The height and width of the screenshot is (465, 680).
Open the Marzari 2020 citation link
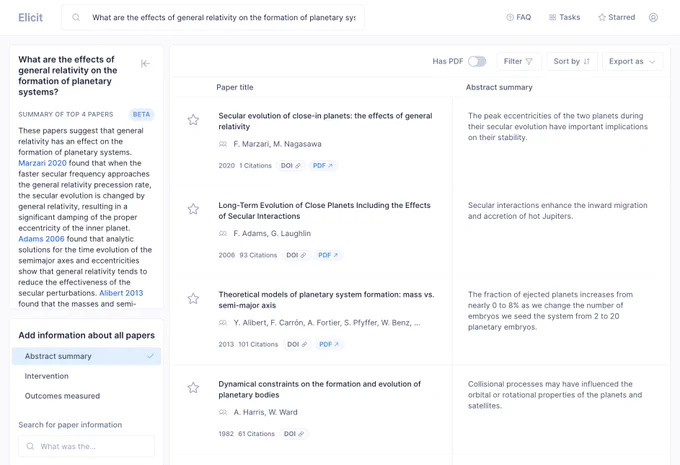(42, 163)
